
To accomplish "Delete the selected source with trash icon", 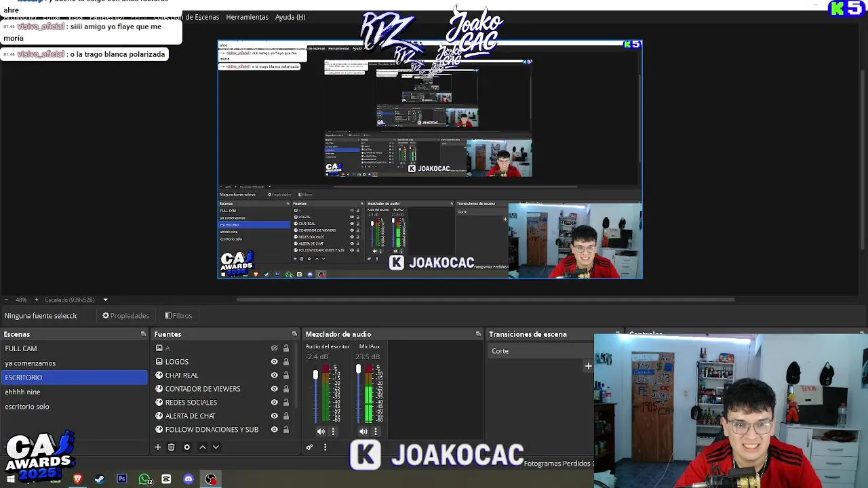I will pos(172,447).
